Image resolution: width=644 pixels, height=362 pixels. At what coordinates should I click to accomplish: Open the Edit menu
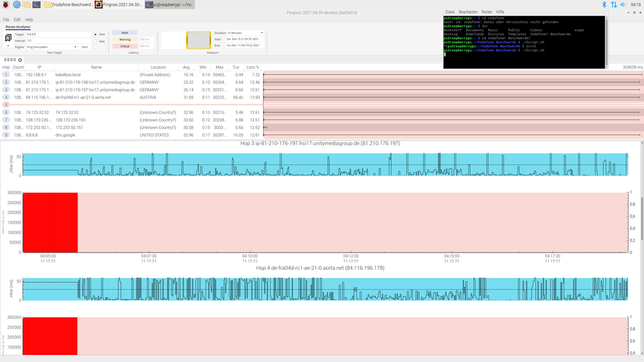coord(17,20)
